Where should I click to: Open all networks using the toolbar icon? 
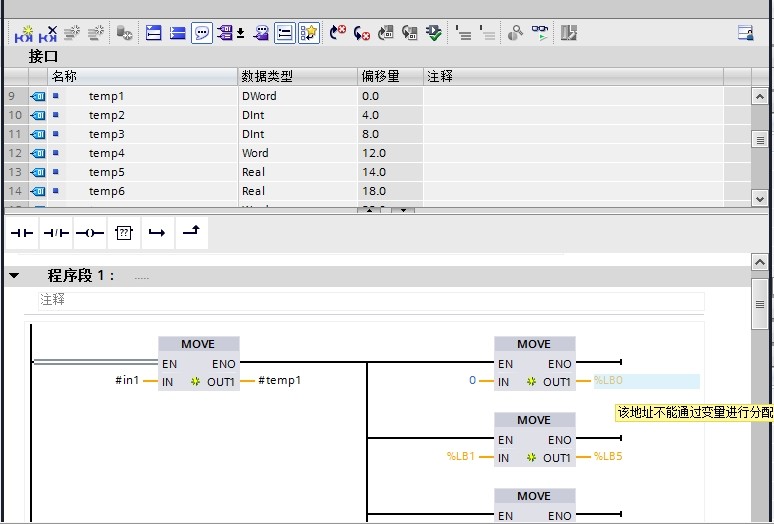(154, 33)
